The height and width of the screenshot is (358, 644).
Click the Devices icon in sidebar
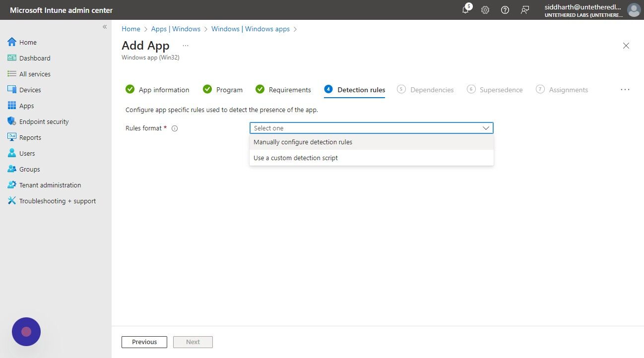[12, 90]
